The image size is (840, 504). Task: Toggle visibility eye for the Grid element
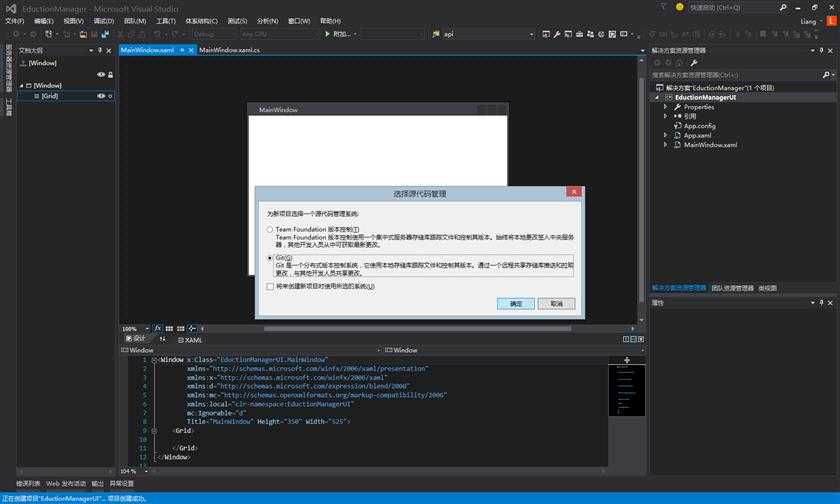coord(101,96)
